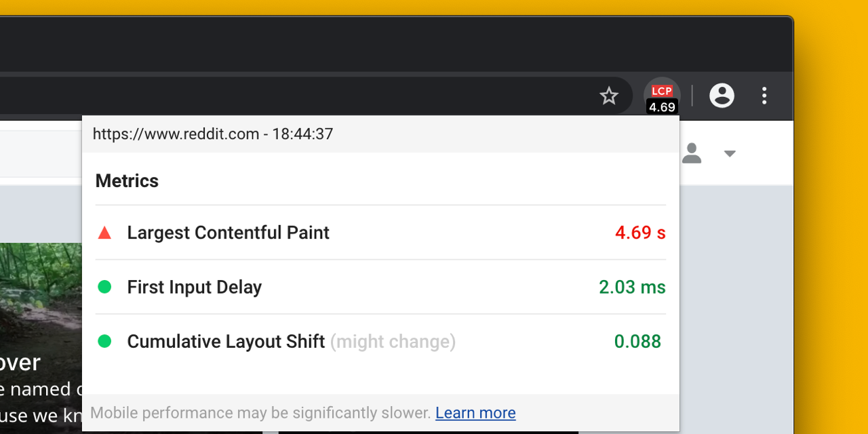Viewport: 868px width, 434px height.
Task: Open the Learn more link
Action: pyautogui.click(x=475, y=413)
